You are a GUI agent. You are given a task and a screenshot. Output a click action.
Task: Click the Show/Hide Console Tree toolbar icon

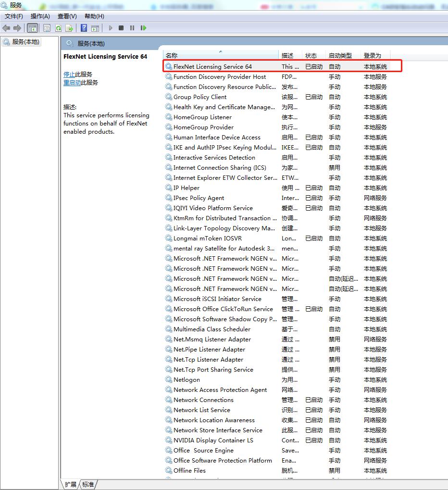pyautogui.click(x=33, y=28)
